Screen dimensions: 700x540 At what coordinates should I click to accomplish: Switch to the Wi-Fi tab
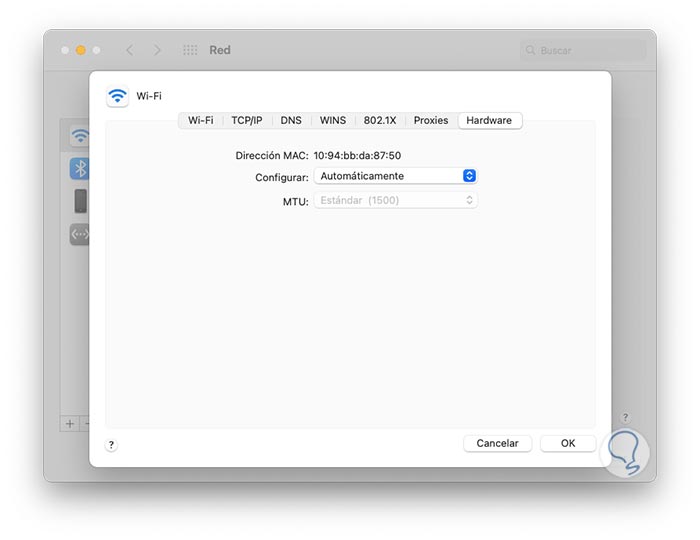200,120
